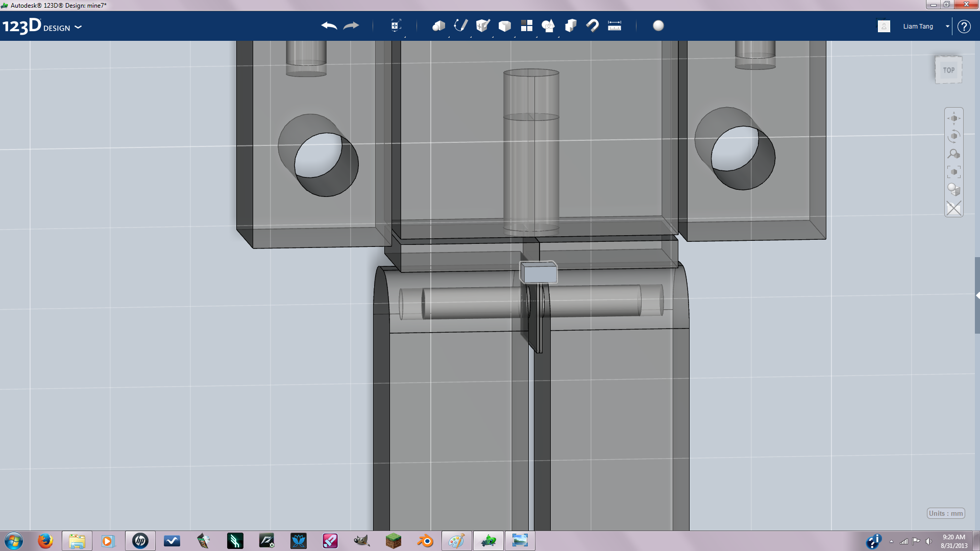Viewport: 980px width, 551px height.
Task: Launch Firefox from the taskbar
Action: pos(45,541)
